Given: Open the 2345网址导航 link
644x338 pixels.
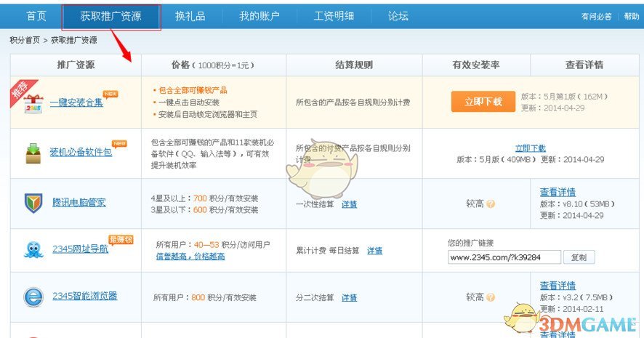Looking at the screenshot, I should (81, 249).
